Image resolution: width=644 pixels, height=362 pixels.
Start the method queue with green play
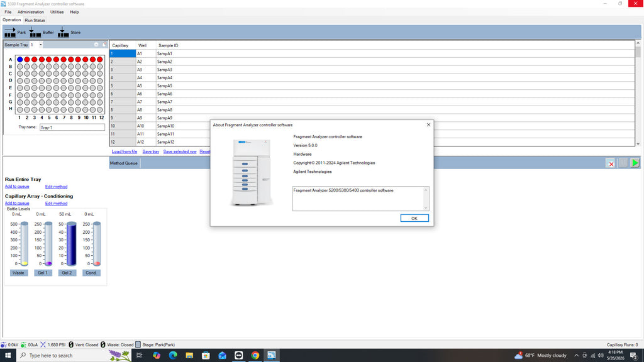click(635, 163)
